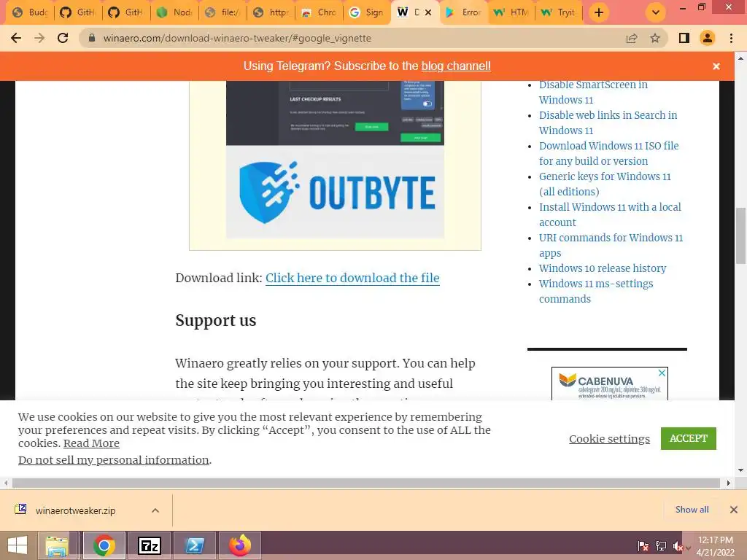The height and width of the screenshot is (560, 747).
Task: Click the muted volume tray icon
Action: 678,546
